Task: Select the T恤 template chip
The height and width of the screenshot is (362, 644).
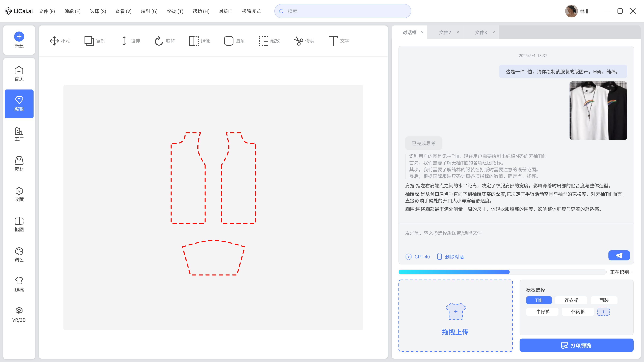Action: click(539, 300)
